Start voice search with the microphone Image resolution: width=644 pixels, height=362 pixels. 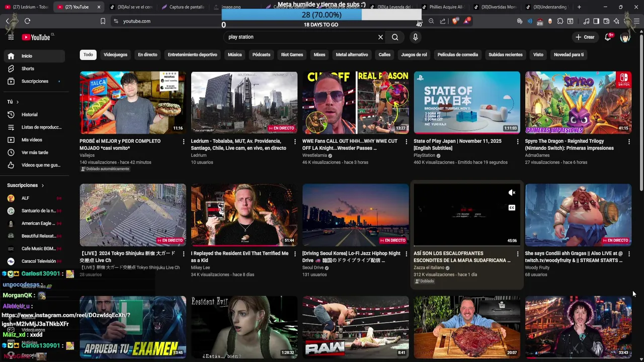pos(415,37)
